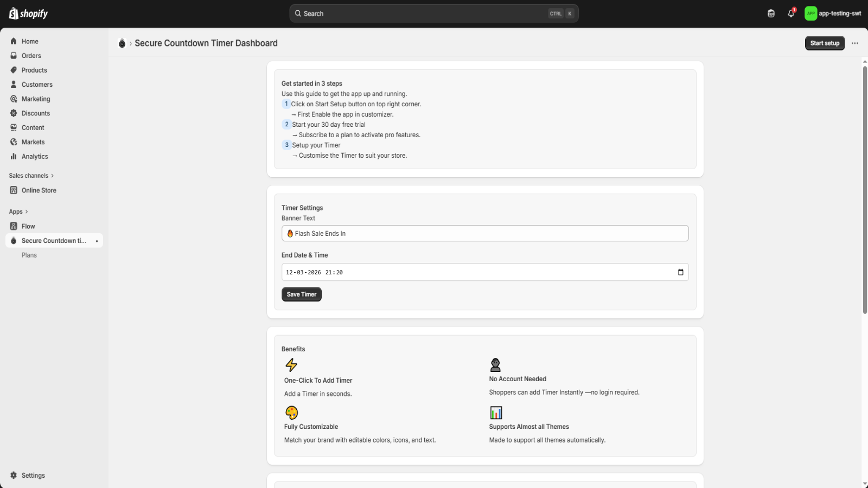Select the Products icon in the sidebar
868x488 pixels.
13,70
